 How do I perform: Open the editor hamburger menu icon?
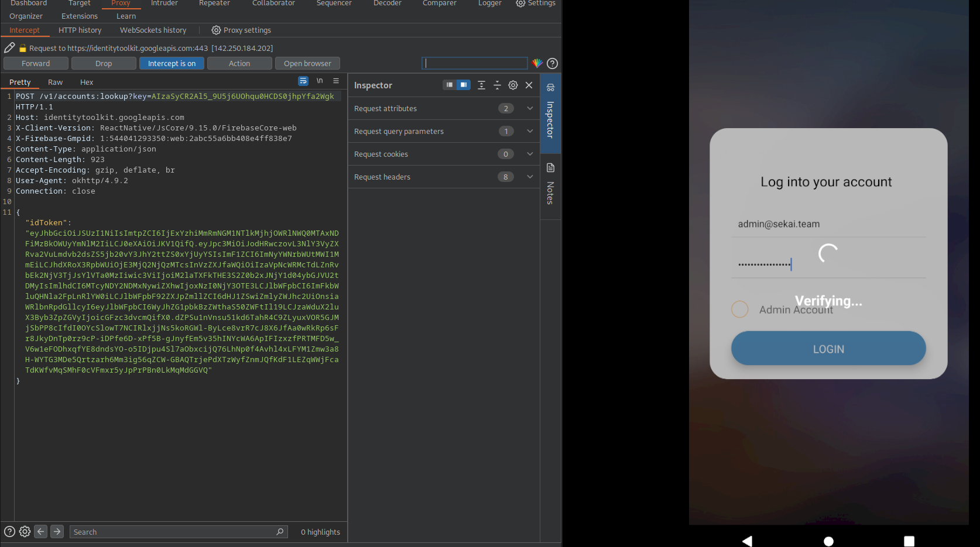336,81
